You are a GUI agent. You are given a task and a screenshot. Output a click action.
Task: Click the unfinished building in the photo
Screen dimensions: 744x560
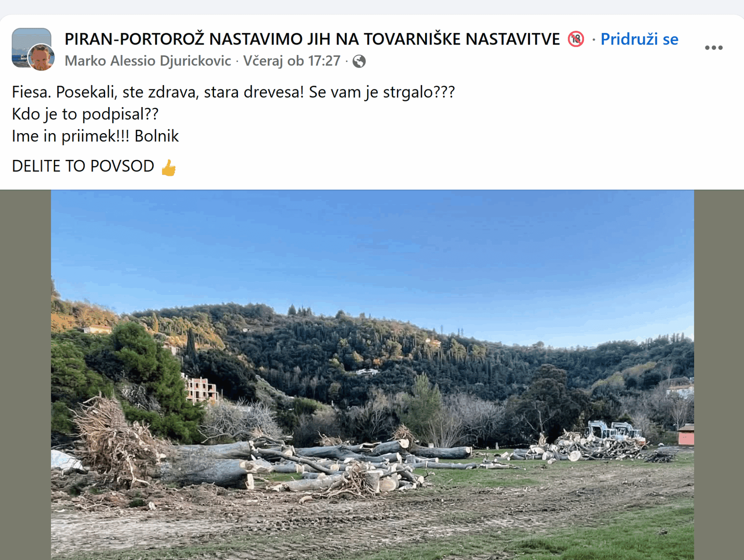(x=200, y=390)
